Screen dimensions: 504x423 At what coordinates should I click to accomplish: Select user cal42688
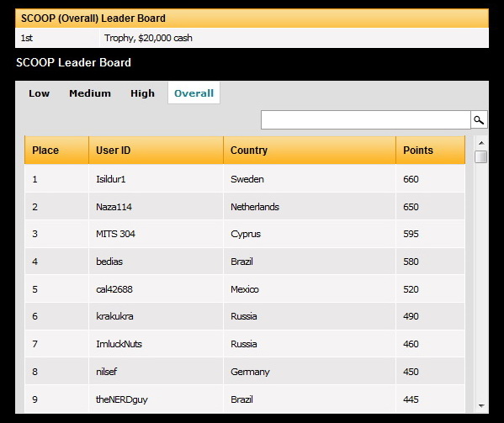coord(114,289)
